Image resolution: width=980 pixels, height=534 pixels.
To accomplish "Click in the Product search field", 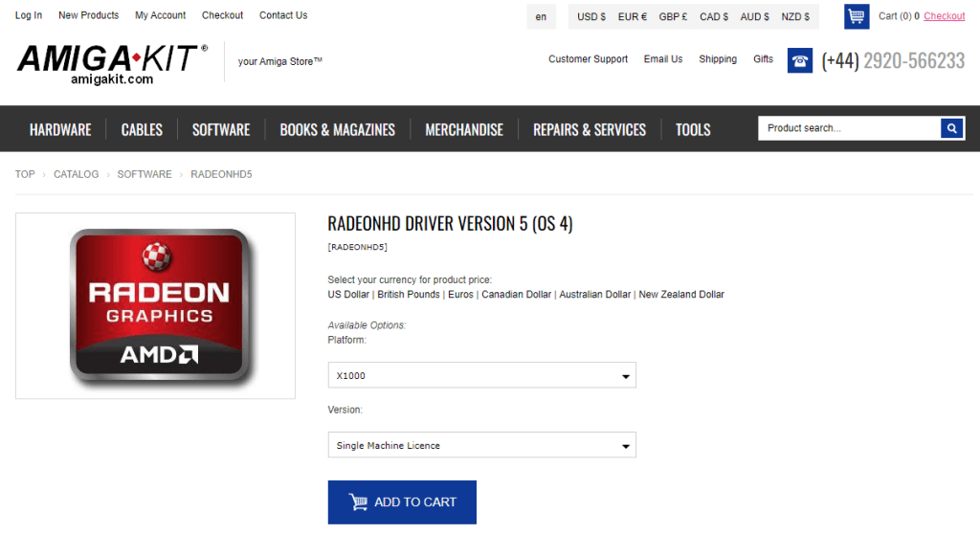I will (x=849, y=128).
